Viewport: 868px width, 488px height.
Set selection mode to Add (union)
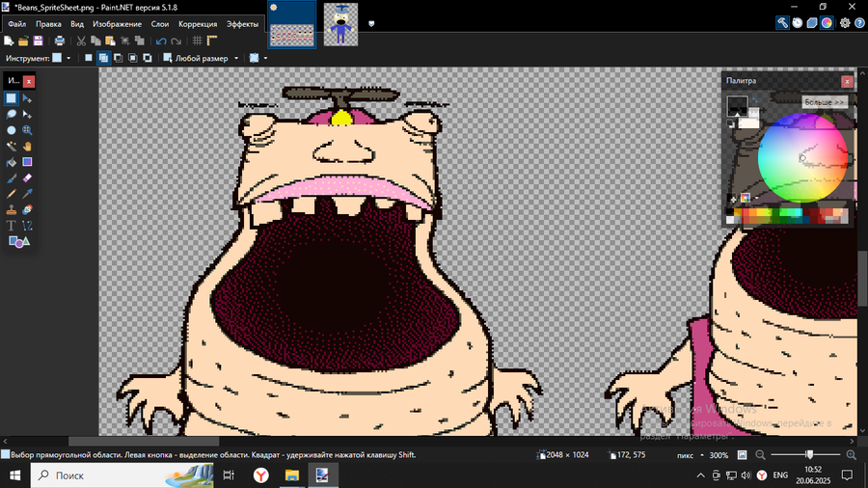103,58
